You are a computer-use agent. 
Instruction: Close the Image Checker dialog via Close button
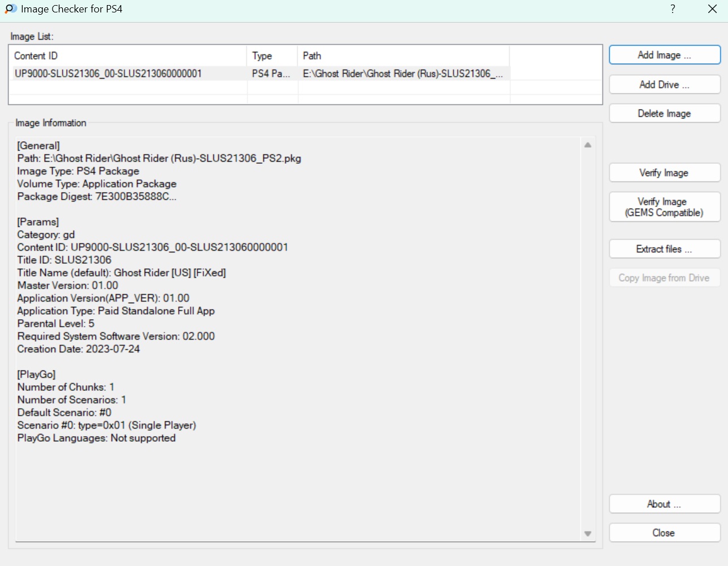[x=665, y=533]
